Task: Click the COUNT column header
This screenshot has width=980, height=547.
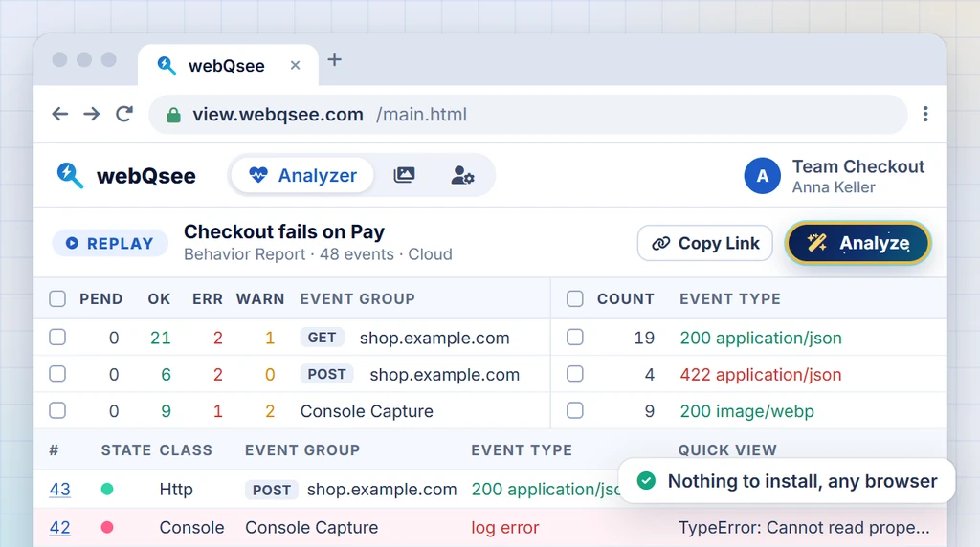Action: pos(626,299)
